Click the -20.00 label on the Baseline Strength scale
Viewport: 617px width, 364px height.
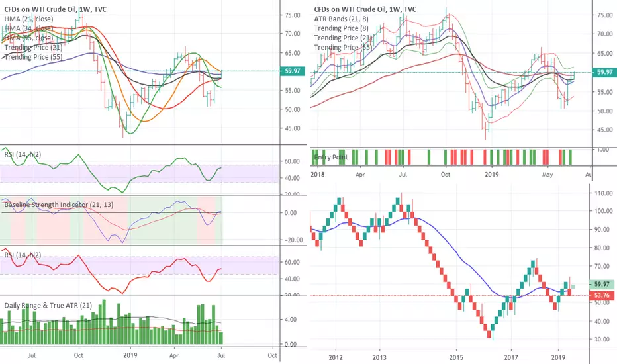pos(293,240)
